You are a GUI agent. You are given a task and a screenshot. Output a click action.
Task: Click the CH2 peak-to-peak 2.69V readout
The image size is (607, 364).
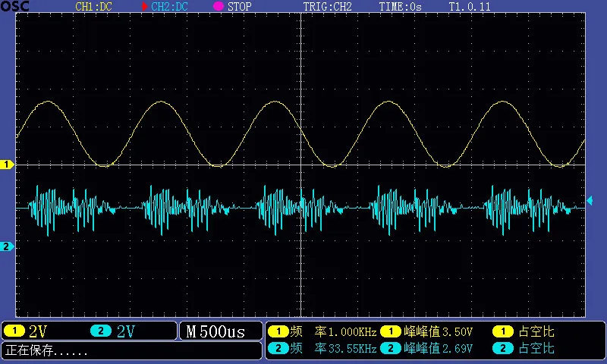[439, 348]
